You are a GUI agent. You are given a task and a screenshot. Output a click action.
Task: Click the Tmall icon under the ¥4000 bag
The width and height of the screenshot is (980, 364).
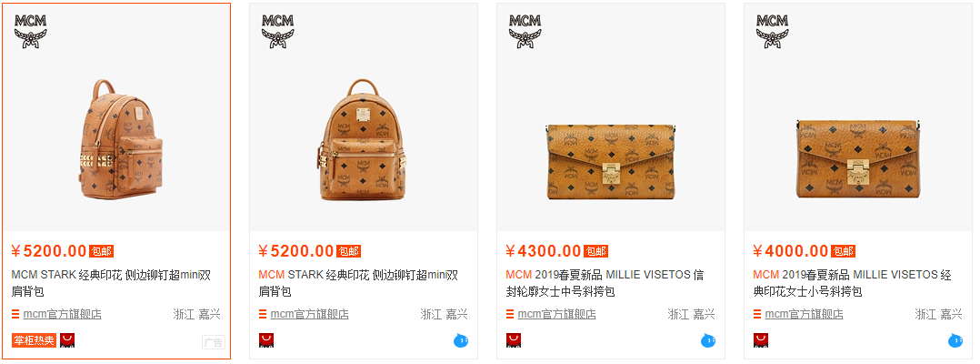click(x=761, y=340)
